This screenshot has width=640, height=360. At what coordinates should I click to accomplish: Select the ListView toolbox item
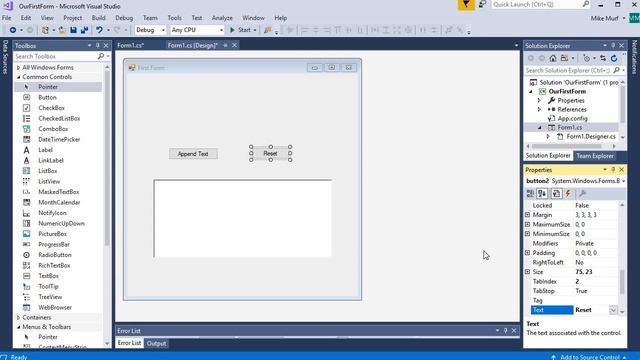tap(49, 181)
